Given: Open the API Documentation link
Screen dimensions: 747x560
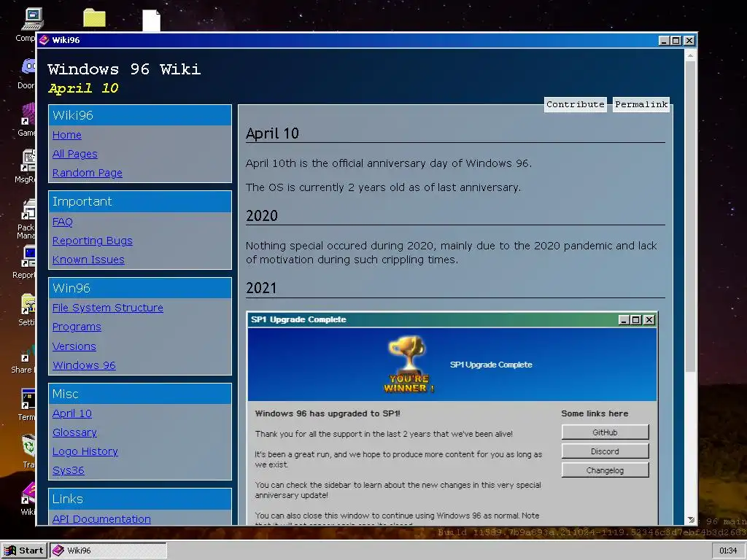Looking at the screenshot, I should 101,519.
